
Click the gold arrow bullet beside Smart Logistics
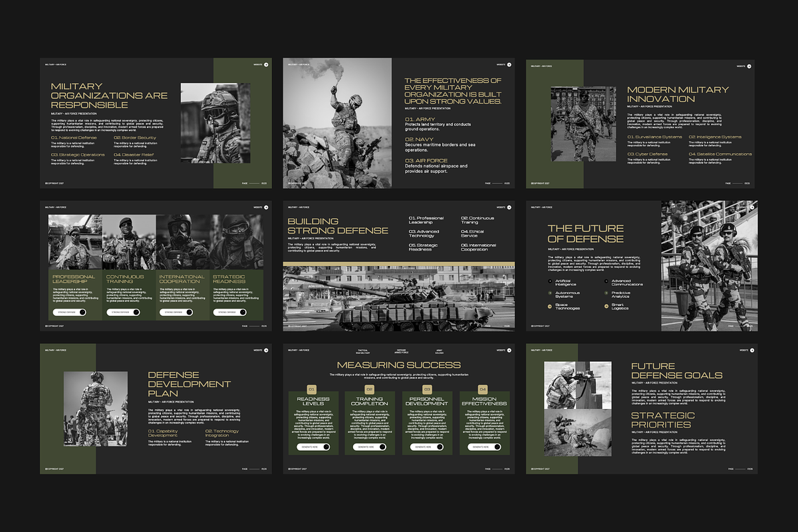606,306
